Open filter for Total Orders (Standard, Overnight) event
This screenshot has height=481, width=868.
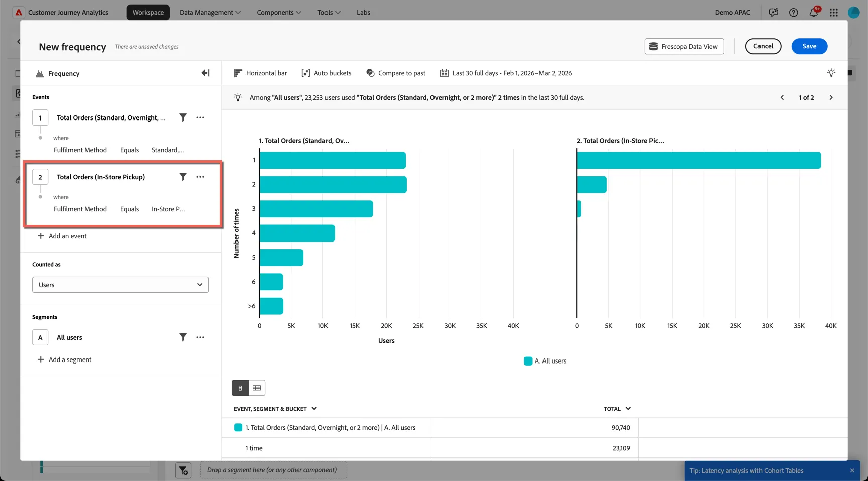[183, 117]
